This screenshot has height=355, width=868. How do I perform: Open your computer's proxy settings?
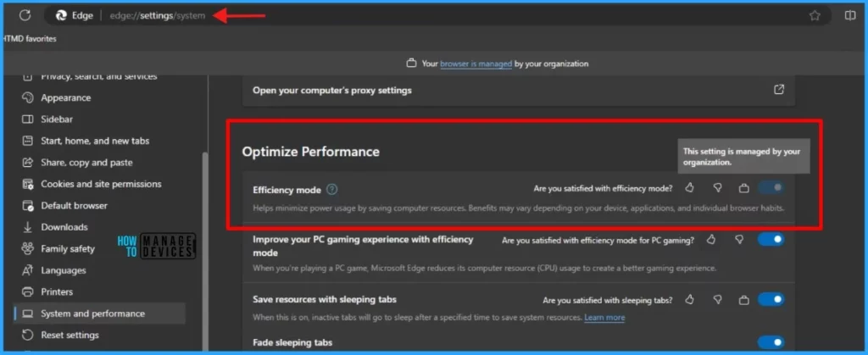click(x=519, y=90)
